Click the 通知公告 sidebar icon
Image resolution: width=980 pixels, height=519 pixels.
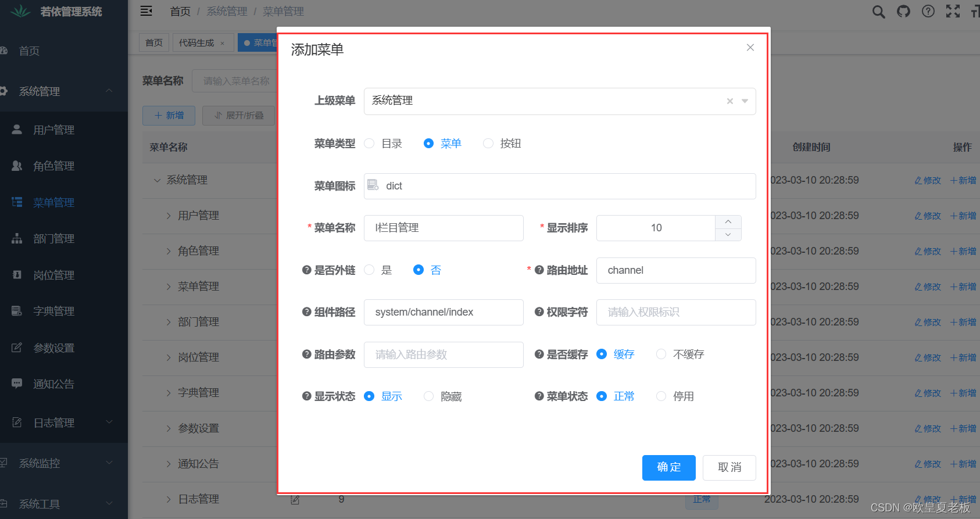coord(17,384)
